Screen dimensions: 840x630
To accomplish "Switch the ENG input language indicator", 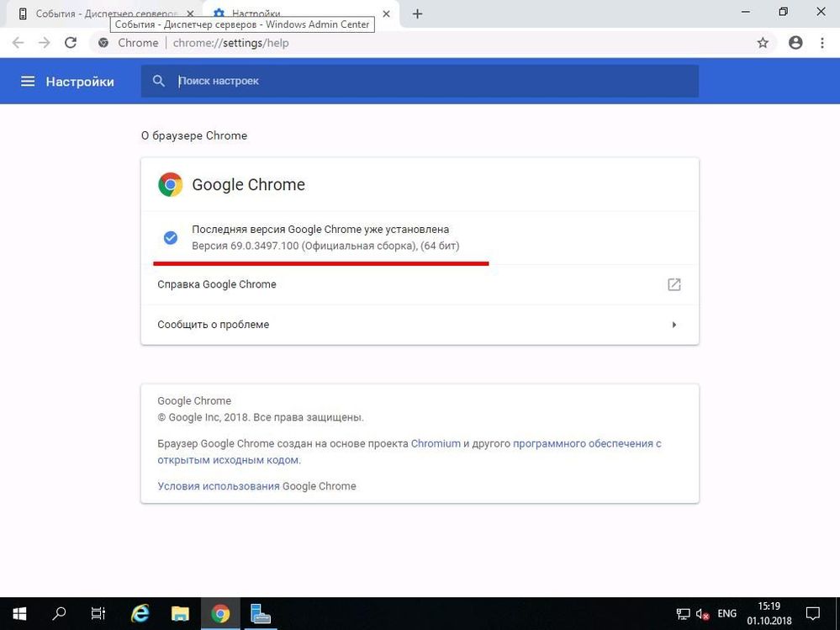I will (x=727, y=613).
